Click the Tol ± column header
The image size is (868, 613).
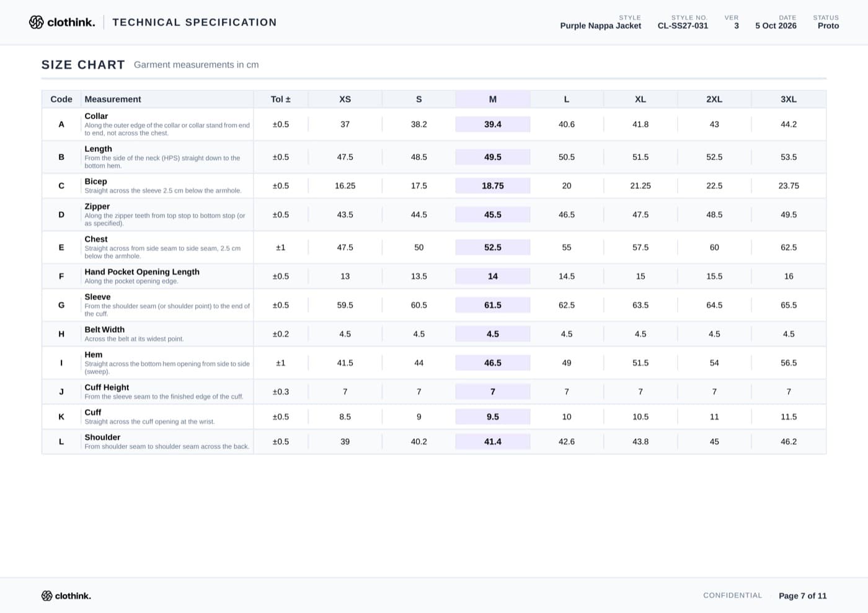pyautogui.click(x=281, y=99)
